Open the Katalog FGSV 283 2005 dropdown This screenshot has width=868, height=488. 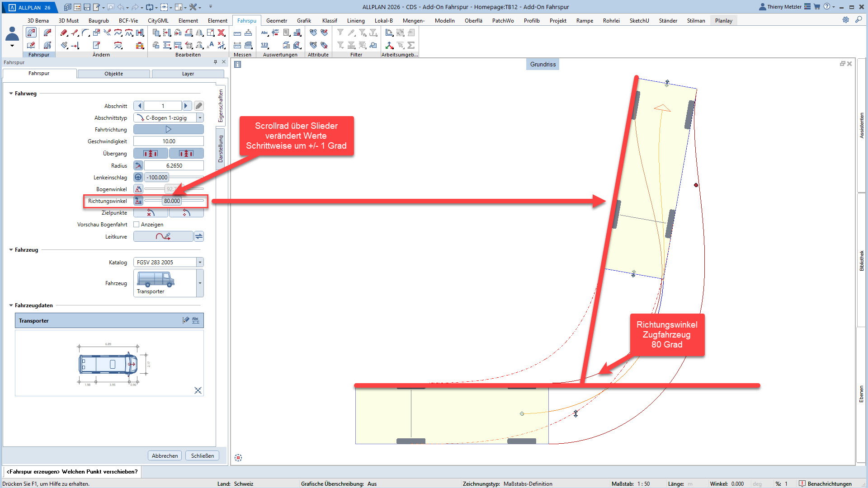(x=200, y=262)
